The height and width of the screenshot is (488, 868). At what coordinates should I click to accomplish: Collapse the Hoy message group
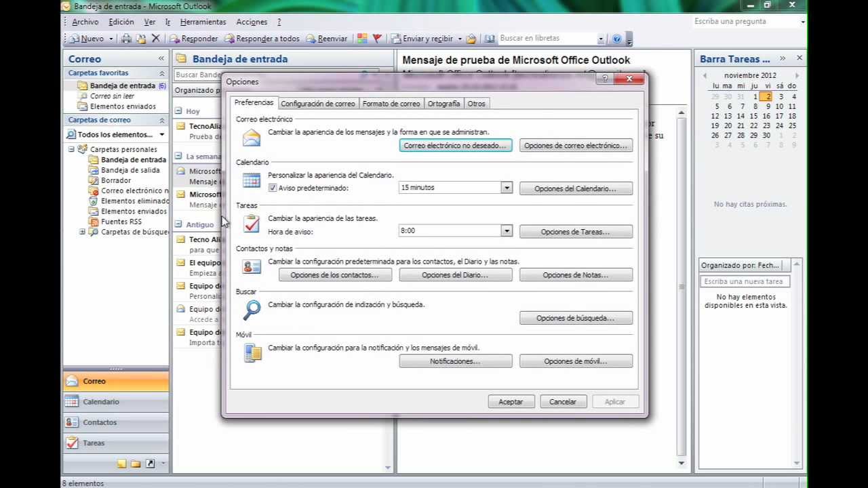pos(178,111)
